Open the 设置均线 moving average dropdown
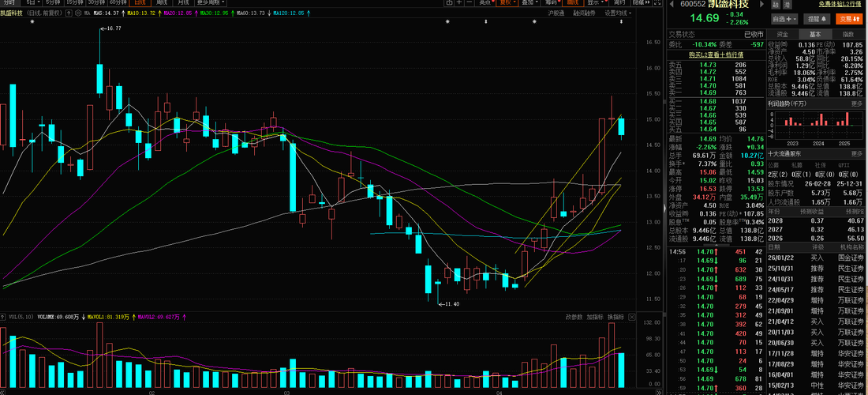Viewport: 868px width, 395px height. tap(617, 13)
